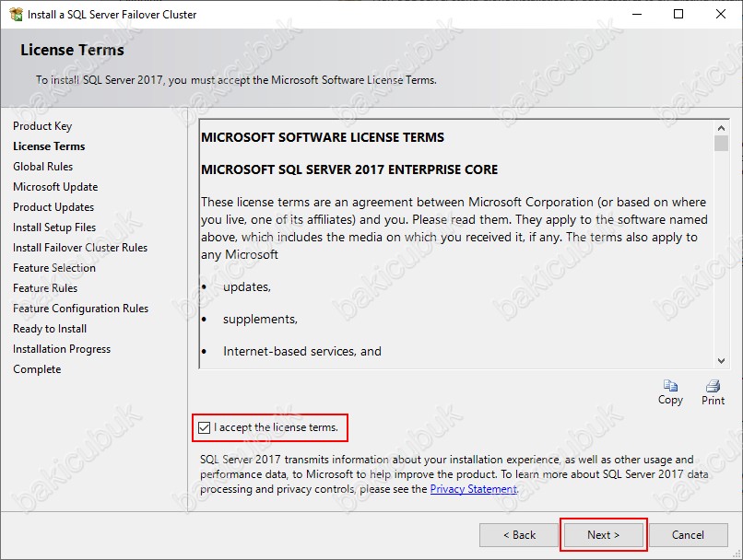Click the Print icon for license terms
Image resolution: width=743 pixels, height=560 pixels.
713,386
